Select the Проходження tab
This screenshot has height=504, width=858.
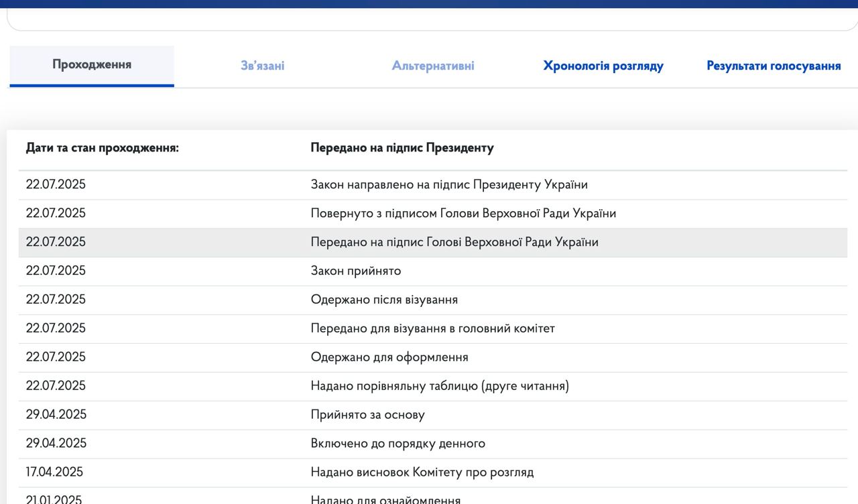click(92, 65)
